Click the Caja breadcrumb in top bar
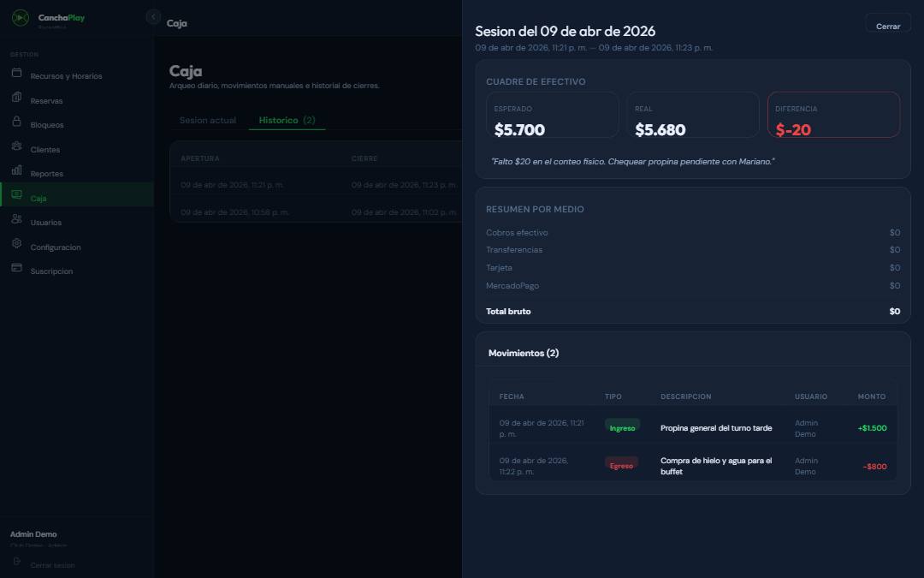The height and width of the screenshot is (578, 924). (177, 23)
